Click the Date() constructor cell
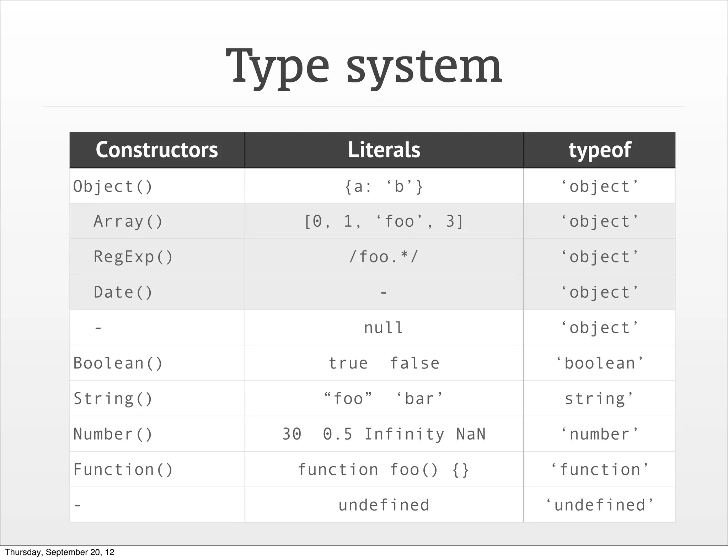Screen dimensions: 728x560 coord(157,292)
